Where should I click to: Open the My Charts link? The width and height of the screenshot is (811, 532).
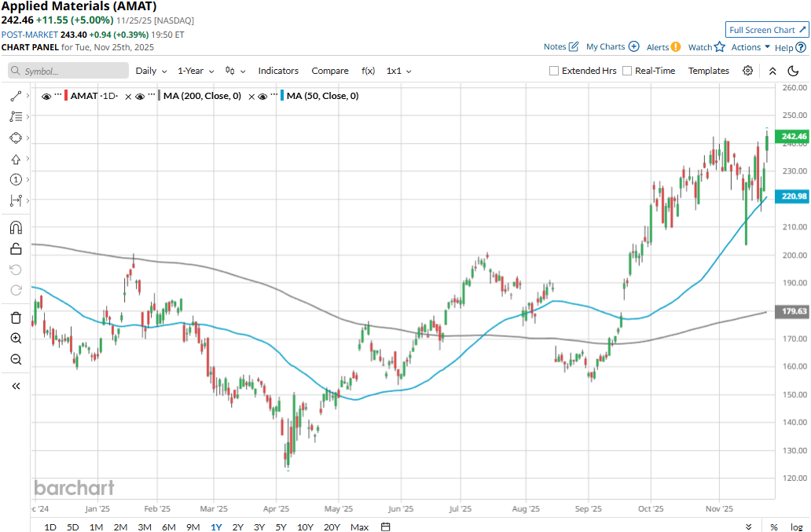pos(612,47)
